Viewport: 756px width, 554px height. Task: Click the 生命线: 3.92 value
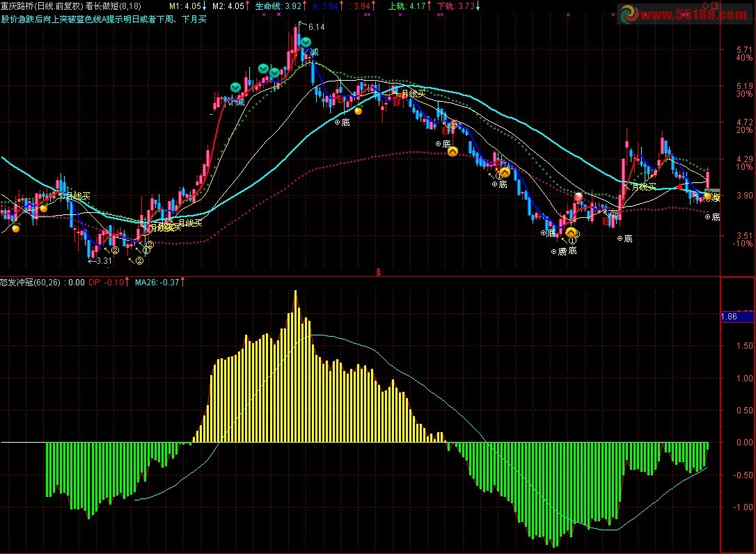[278, 6]
